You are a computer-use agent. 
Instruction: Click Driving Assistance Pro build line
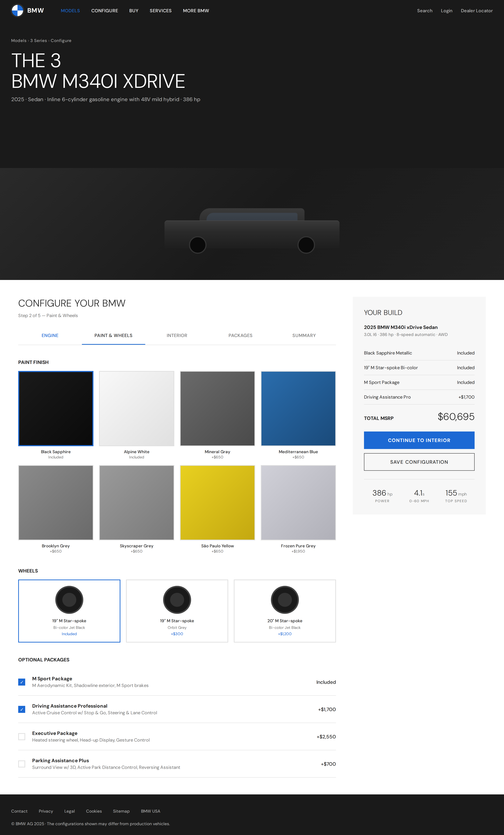[419, 397]
